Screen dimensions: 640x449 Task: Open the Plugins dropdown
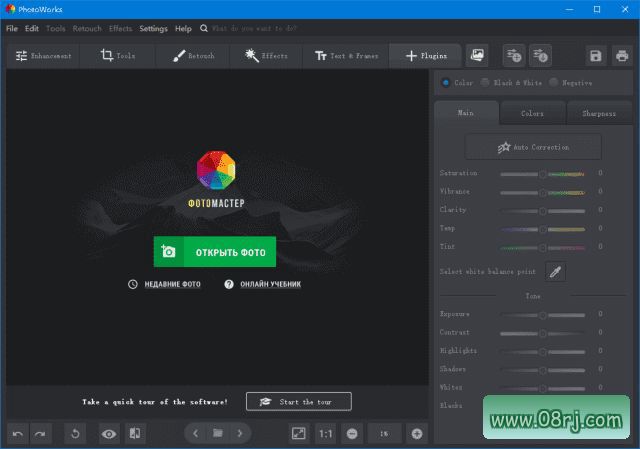pos(425,56)
